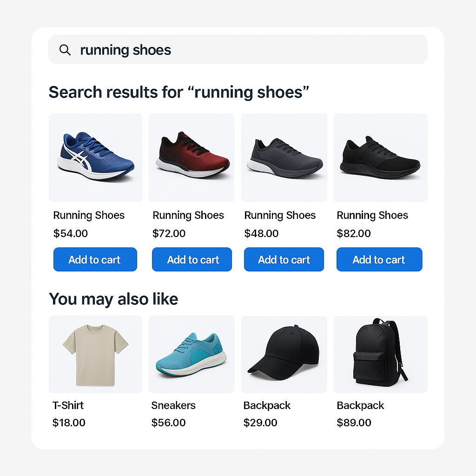Open the $89.00 Backpack title link
The width and height of the screenshot is (476, 476).
360,405
